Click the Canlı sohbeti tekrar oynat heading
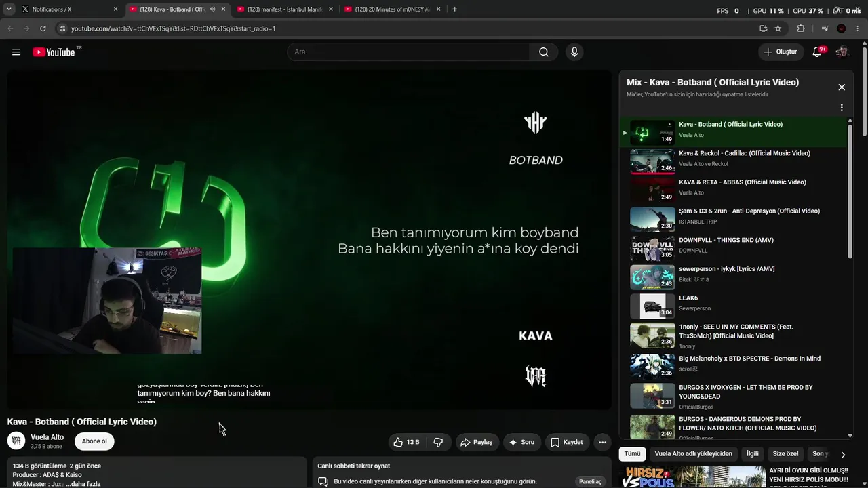Viewport: 868px width, 488px height. (353, 466)
